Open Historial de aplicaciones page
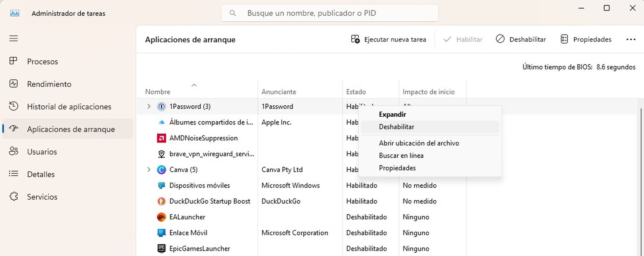This screenshot has height=256, width=644. click(67, 106)
